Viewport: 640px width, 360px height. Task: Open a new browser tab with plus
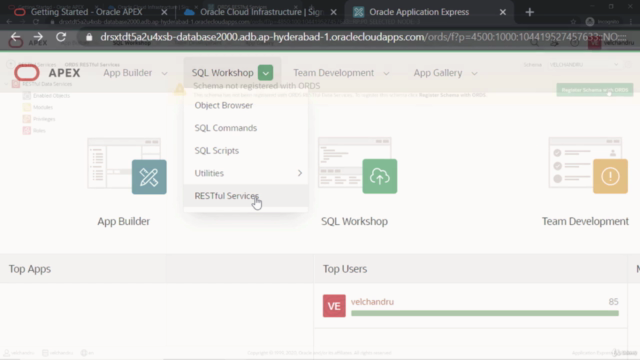(x=530, y=12)
